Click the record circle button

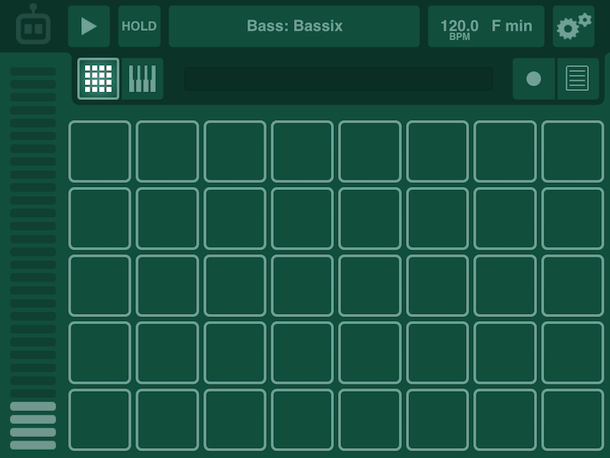[x=534, y=79]
